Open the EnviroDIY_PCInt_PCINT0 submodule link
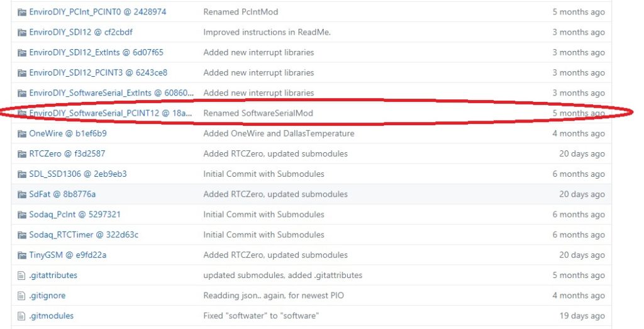Image resolution: width=644 pixels, height=329 pixels. (x=97, y=12)
